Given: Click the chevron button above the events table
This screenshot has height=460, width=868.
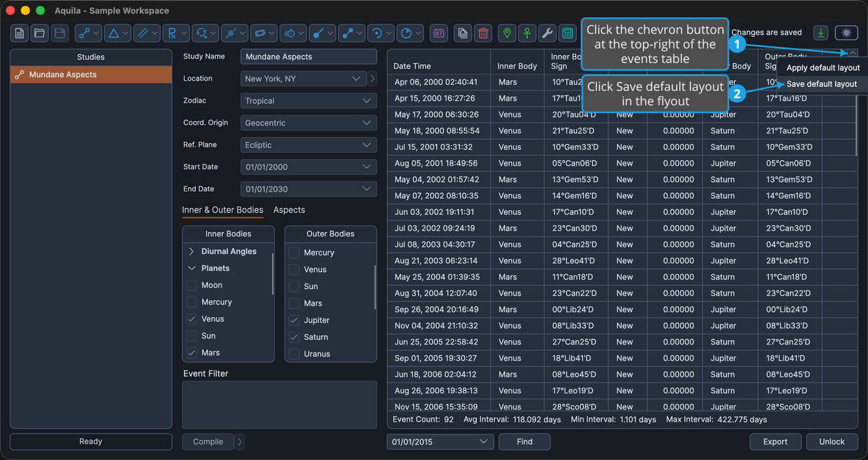Looking at the screenshot, I should point(852,53).
